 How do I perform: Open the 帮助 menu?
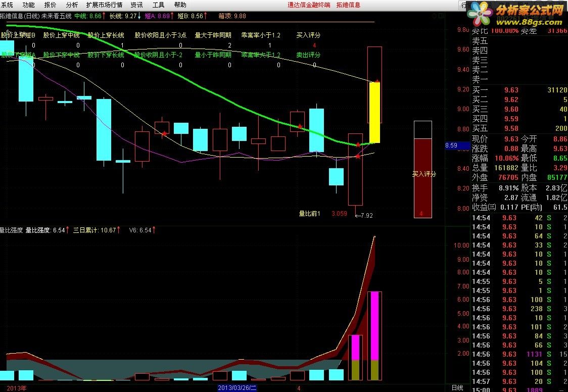pos(180,5)
